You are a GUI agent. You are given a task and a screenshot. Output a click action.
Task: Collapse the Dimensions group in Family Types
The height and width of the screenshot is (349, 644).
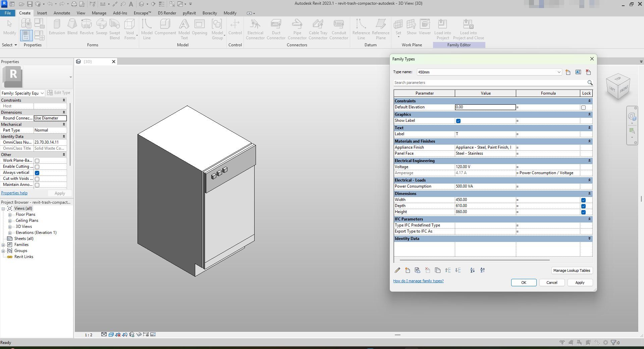tap(589, 194)
